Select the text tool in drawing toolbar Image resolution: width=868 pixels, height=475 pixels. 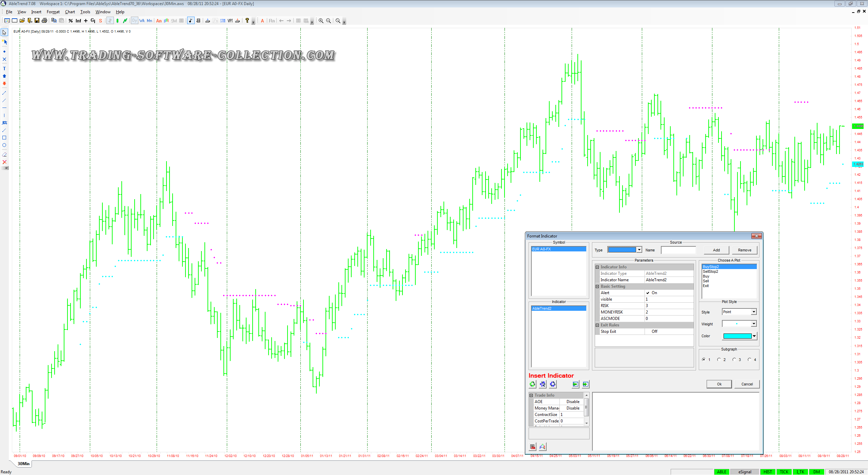pos(4,69)
